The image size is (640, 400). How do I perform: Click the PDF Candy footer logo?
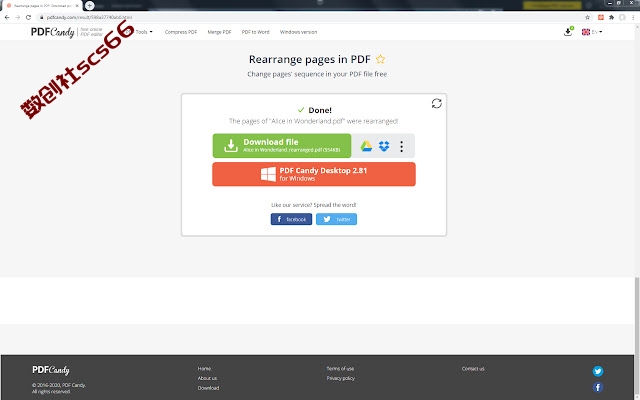[x=51, y=370]
